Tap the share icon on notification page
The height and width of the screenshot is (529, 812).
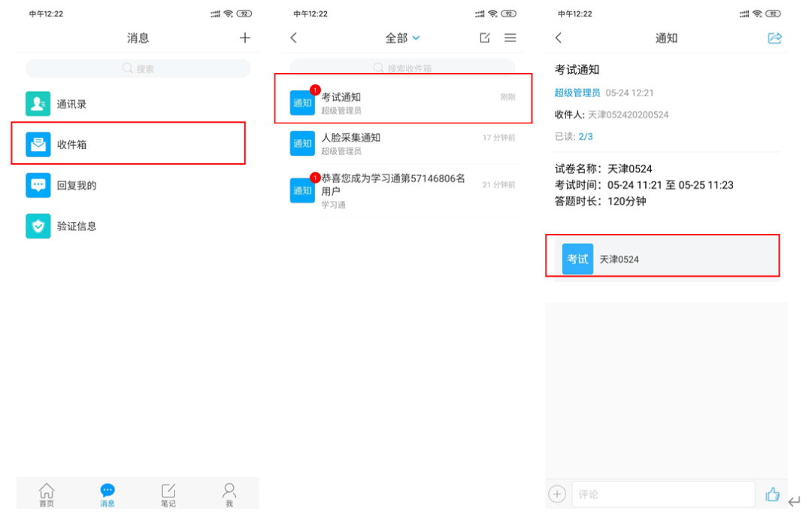pos(774,38)
